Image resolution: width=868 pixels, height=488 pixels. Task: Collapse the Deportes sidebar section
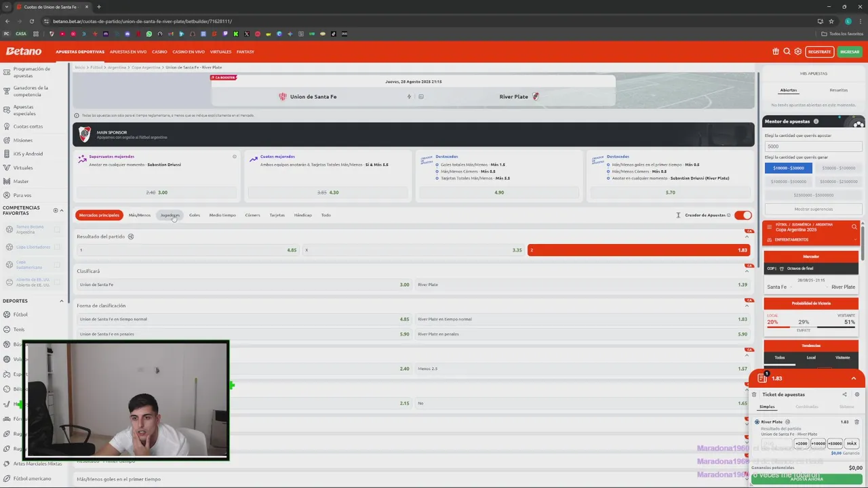(x=62, y=301)
